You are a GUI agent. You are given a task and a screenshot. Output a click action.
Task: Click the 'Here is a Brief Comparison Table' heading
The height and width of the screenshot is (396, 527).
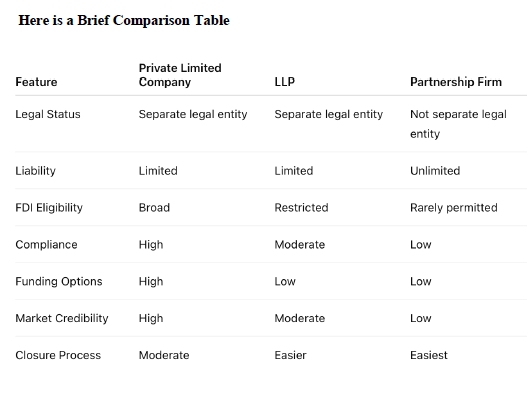(x=124, y=21)
